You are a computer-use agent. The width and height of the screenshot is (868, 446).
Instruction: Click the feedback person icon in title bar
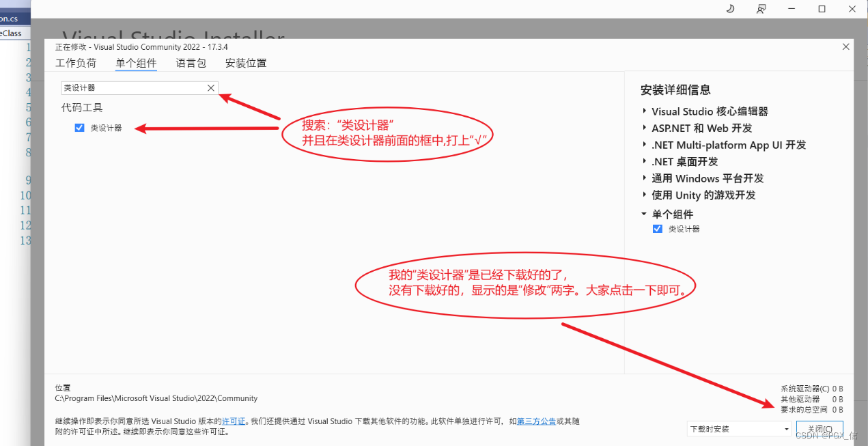(761, 9)
